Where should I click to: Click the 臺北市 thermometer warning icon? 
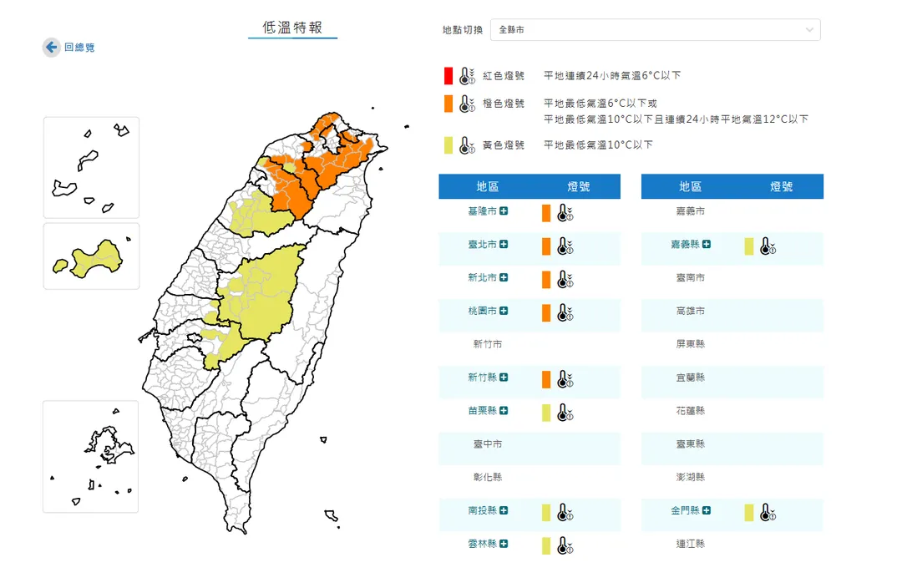(x=565, y=246)
